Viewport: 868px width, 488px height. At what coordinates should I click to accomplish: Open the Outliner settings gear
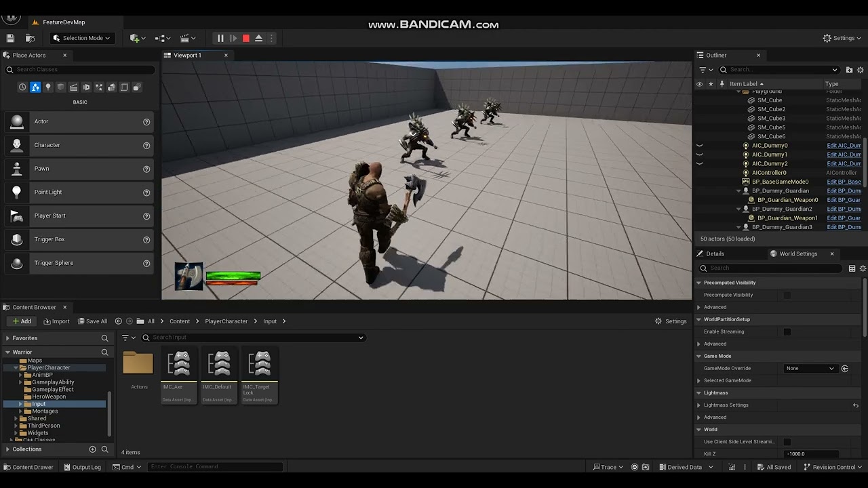click(x=861, y=69)
